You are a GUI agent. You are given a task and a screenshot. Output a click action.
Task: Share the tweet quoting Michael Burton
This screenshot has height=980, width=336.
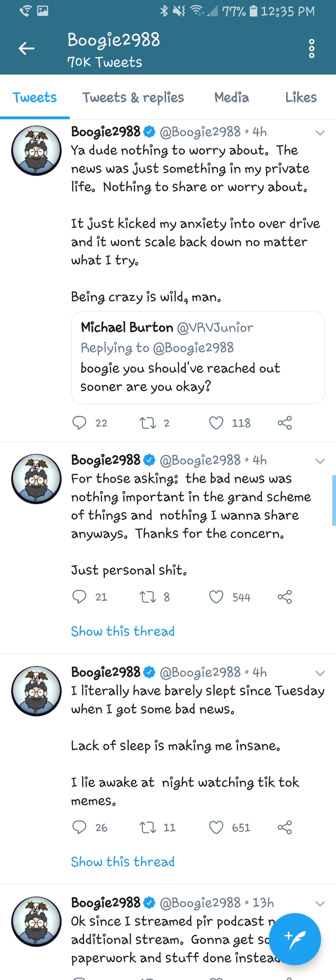tap(285, 422)
